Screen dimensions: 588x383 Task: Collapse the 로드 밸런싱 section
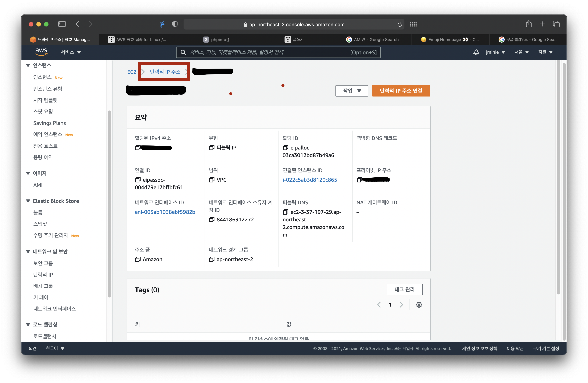point(28,325)
